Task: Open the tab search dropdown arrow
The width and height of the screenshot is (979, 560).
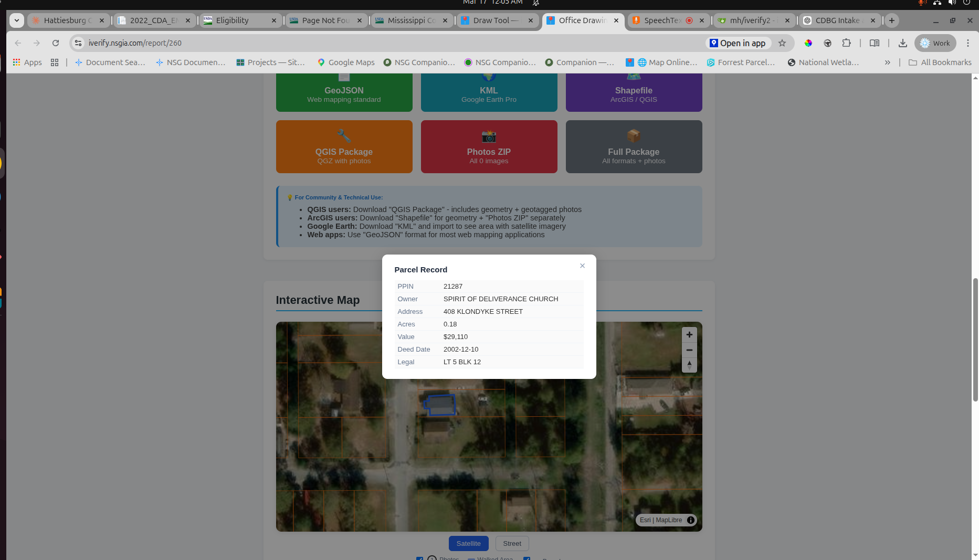Action: pos(16,20)
